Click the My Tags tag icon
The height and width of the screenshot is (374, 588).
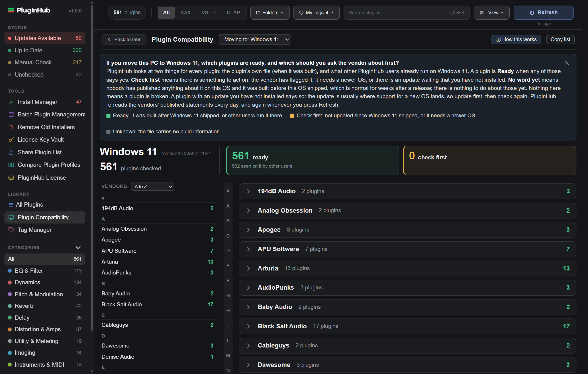(x=301, y=13)
